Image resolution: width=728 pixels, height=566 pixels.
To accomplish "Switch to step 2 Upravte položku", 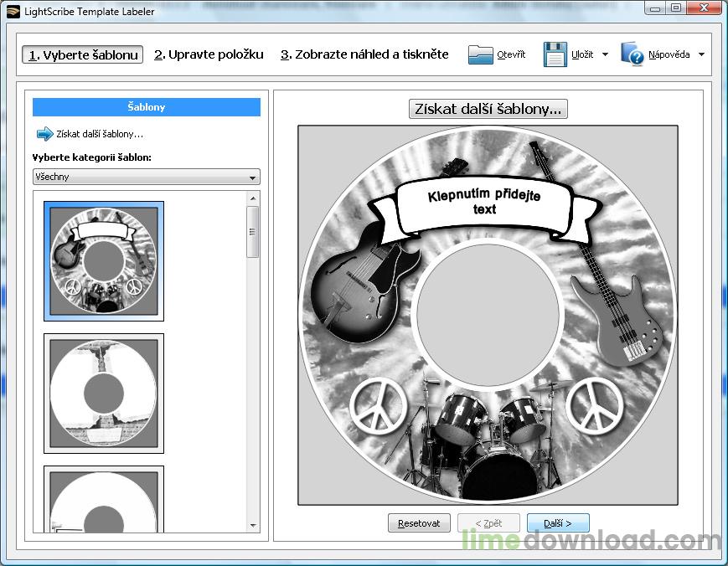I will 209,54.
